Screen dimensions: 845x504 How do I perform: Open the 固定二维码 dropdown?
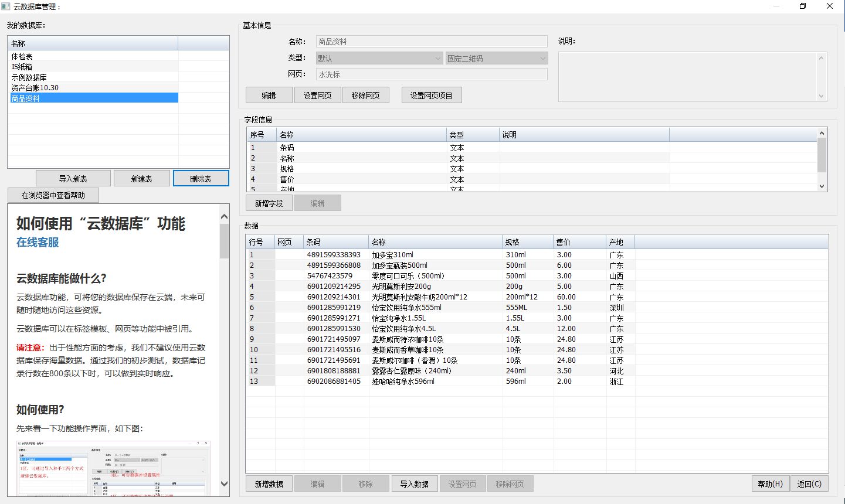coord(496,59)
